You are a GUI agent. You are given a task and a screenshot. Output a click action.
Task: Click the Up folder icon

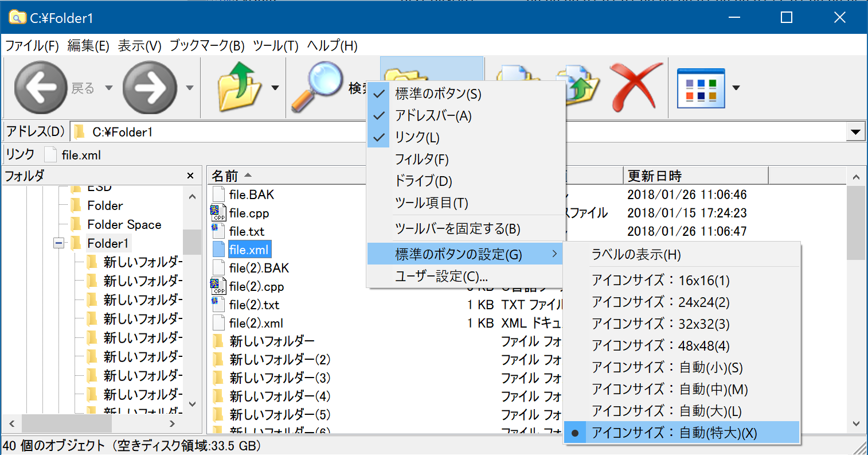pos(239,88)
